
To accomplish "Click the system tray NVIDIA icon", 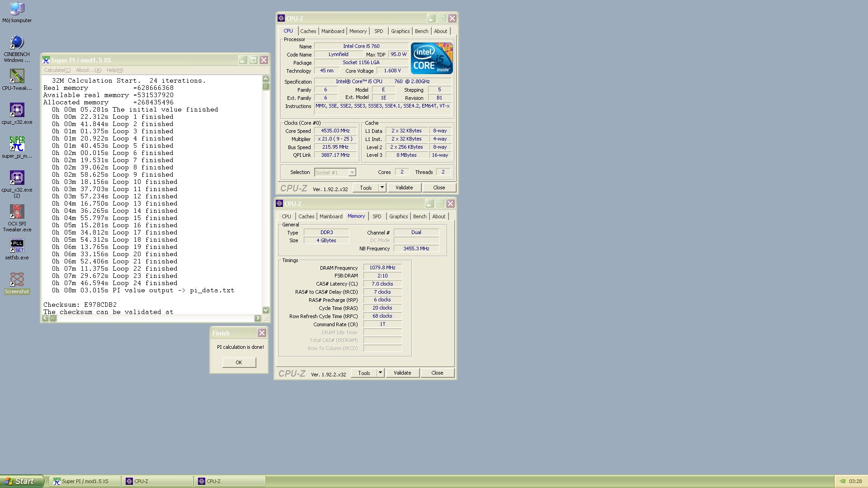I will coord(842,481).
